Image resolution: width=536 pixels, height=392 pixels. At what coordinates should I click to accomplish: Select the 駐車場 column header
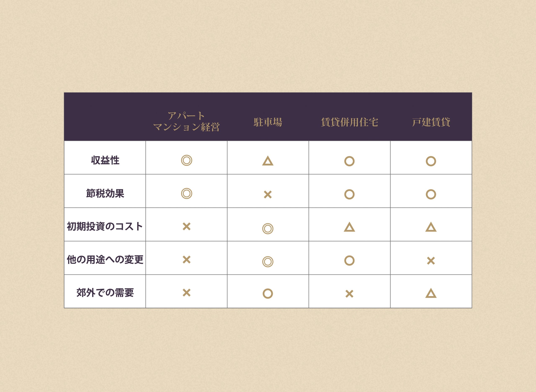[x=268, y=122]
